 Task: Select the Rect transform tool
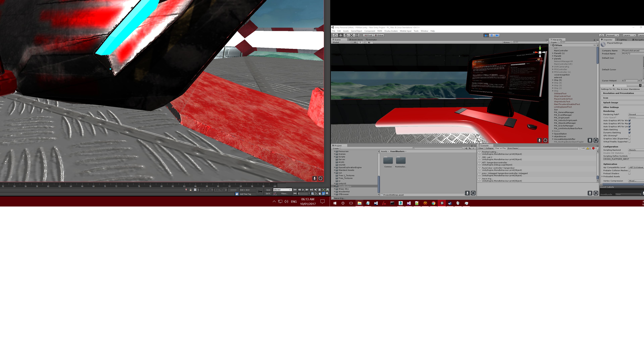[357, 35]
